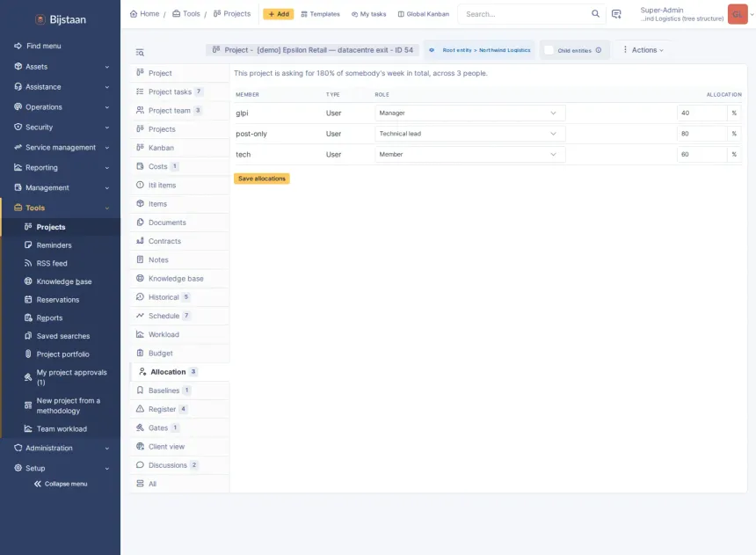Click the Reminders icon in sidebar
756x555 pixels.
pyautogui.click(x=28, y=245)
